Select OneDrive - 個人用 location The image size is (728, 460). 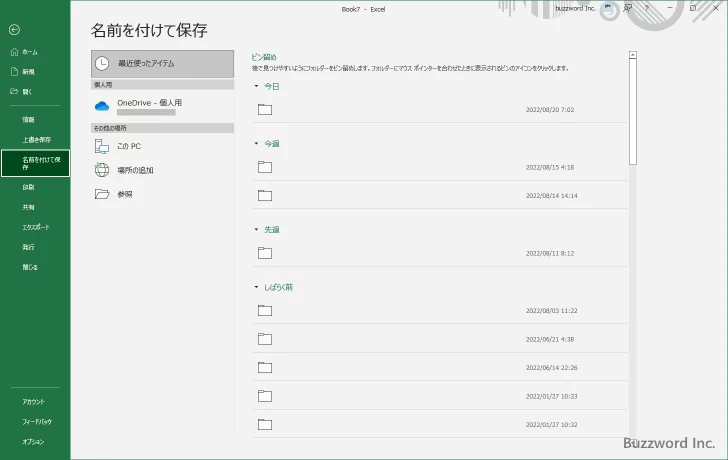pyautogui.click(x=162, y=106)
